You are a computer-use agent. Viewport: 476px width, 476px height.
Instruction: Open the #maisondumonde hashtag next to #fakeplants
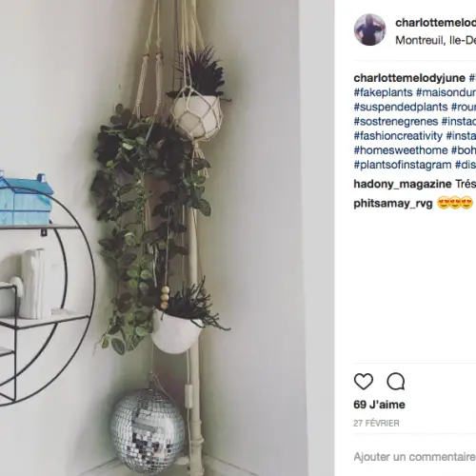point(446,92)
